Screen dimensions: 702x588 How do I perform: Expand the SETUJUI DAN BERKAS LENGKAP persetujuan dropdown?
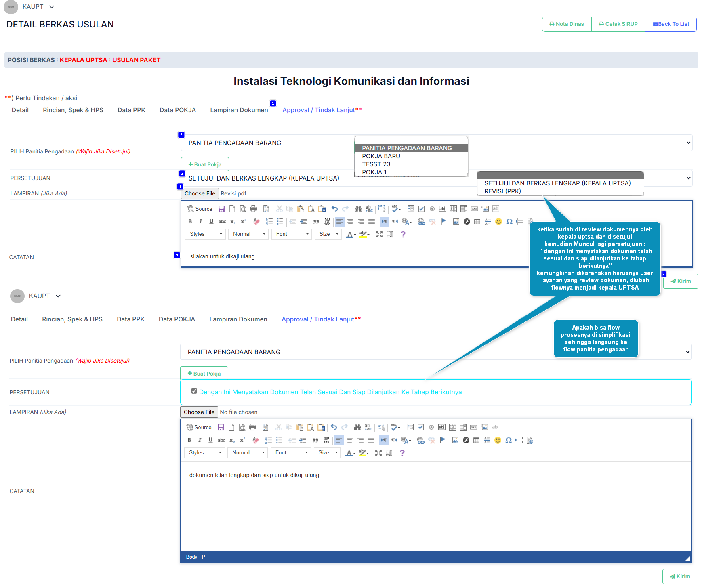pyautogui.click(x=437, y=178)
